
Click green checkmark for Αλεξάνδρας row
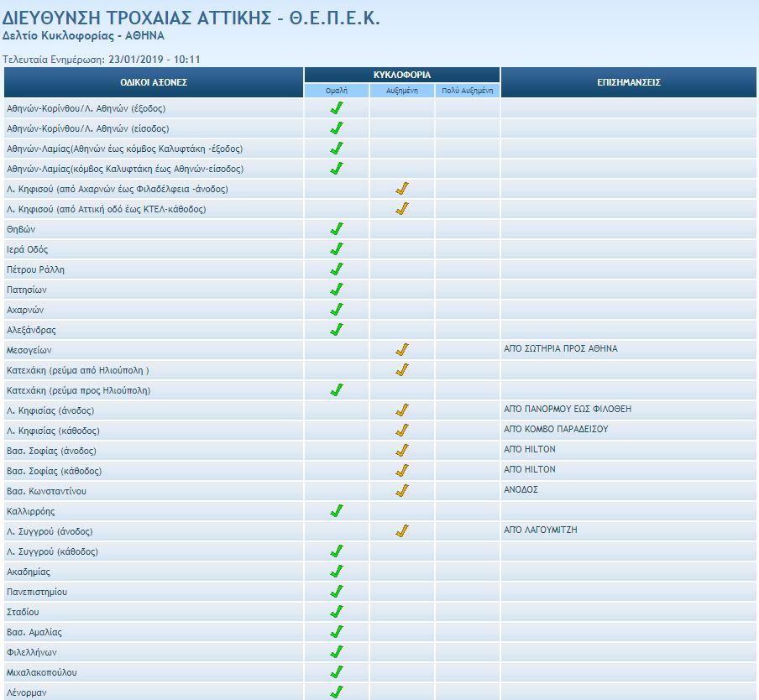coord(337,330)
